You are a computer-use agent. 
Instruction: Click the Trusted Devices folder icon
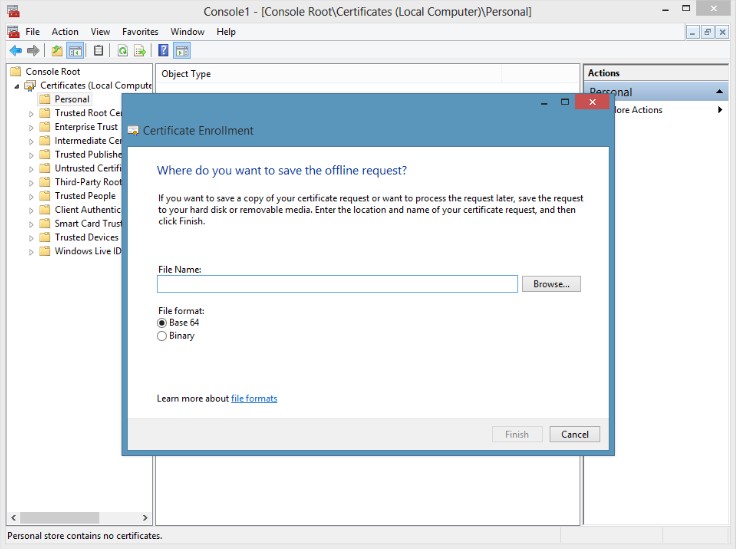click(45, 237)
